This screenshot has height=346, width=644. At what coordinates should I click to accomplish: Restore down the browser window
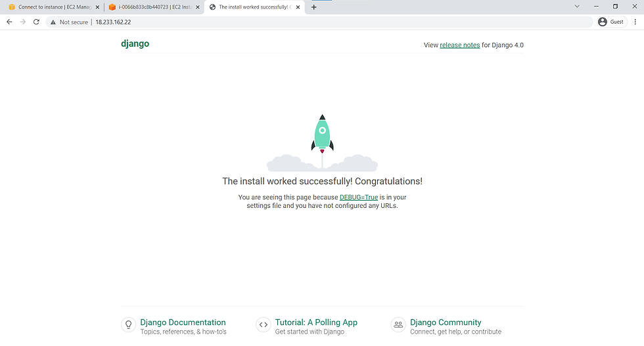coord(615,6)
